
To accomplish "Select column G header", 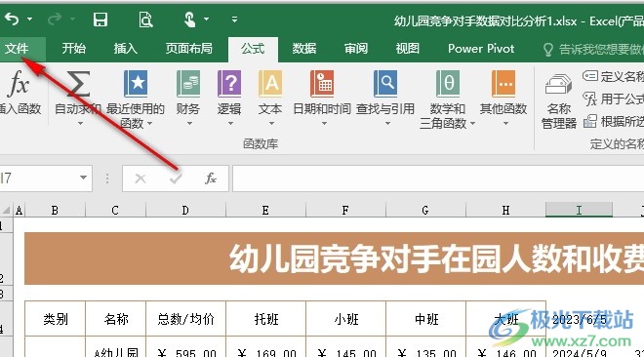I will pyautogui.click(x=425, y=211).
